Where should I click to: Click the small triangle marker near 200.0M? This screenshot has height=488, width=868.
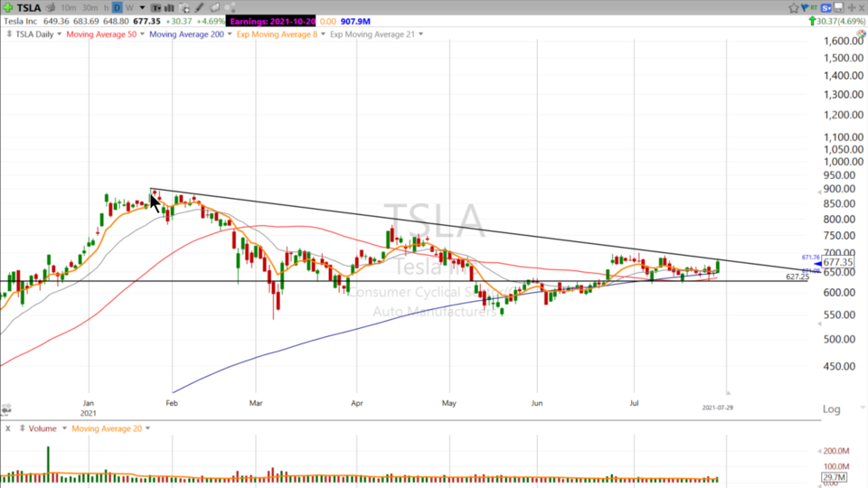point(819,451)
